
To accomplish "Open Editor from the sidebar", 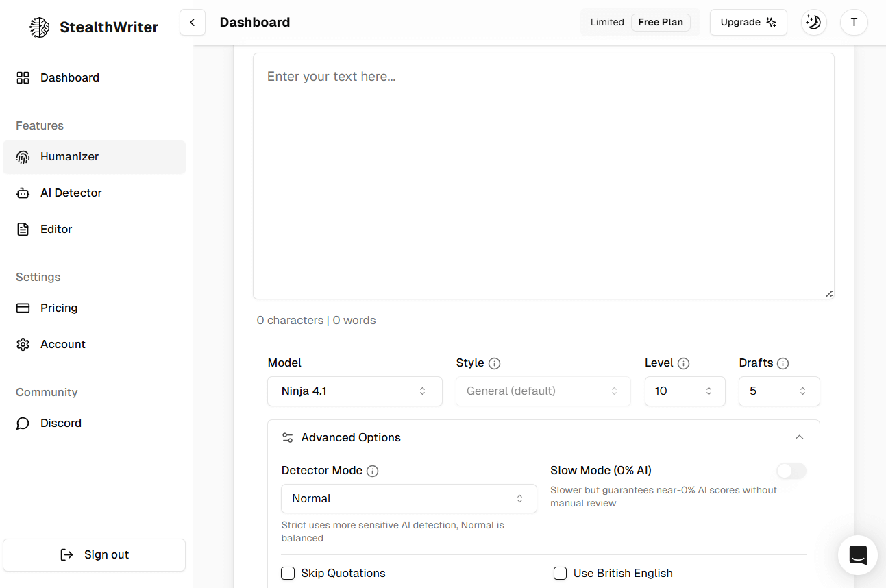I will 94,230.
